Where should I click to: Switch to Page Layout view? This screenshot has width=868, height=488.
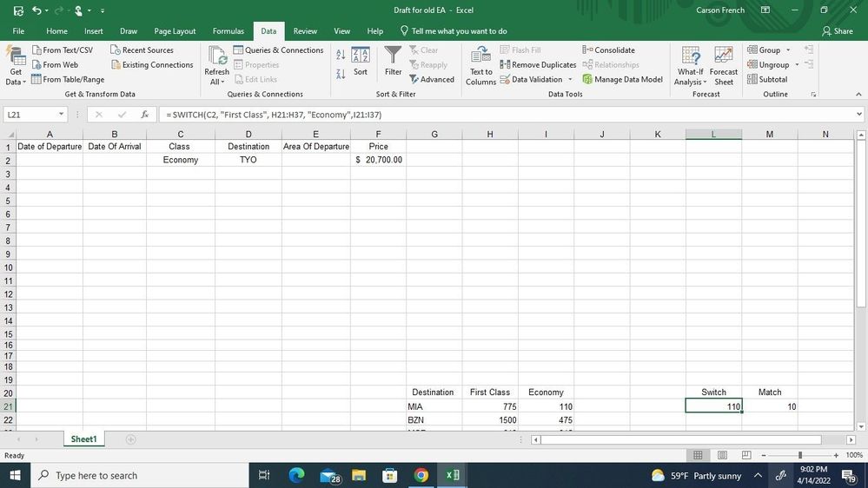pyautogui.click(x=722, y=455)
